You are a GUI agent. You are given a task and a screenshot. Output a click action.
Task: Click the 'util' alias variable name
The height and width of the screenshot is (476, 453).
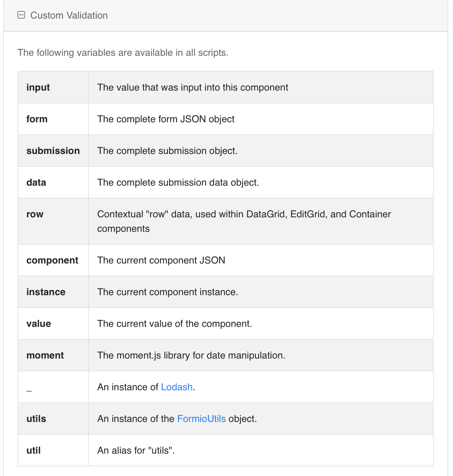coord(33,450)
